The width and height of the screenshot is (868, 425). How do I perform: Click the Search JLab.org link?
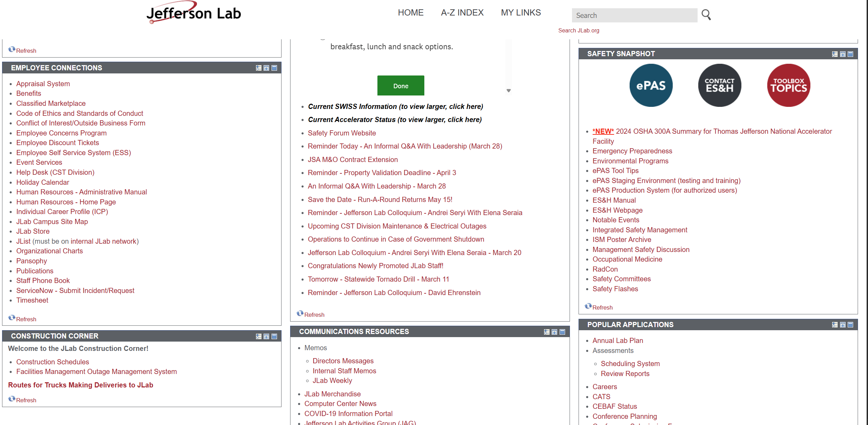(579, 30)
